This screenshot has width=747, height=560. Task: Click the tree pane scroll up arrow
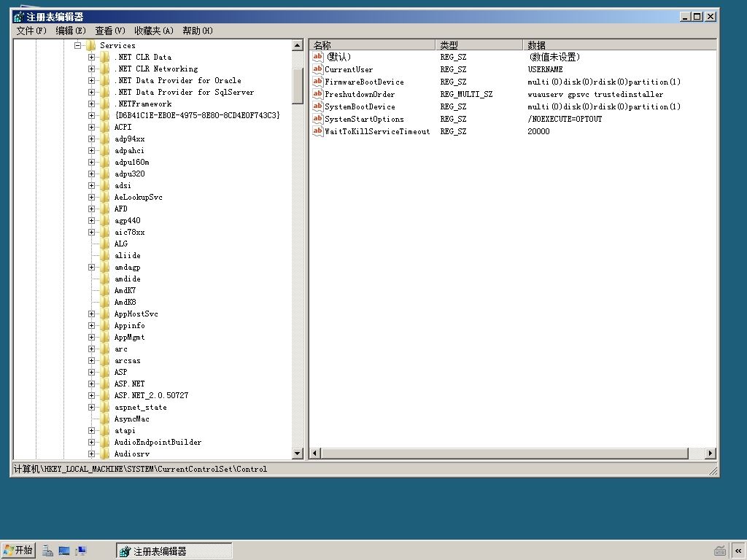coord(298,46)
